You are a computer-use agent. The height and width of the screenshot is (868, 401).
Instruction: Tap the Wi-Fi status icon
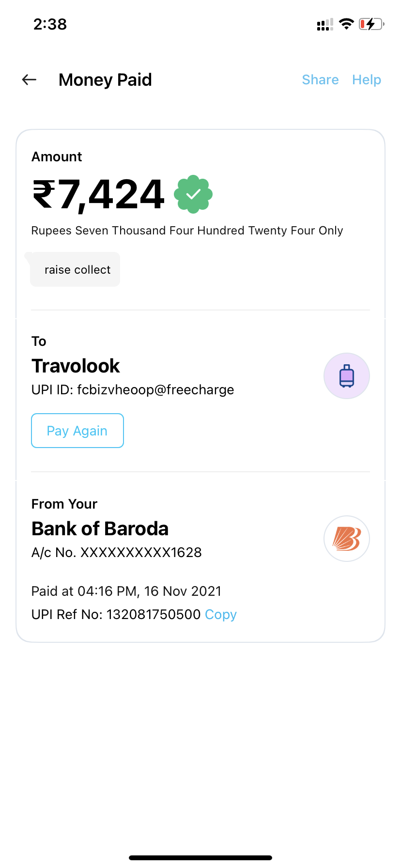click(346, 24)
